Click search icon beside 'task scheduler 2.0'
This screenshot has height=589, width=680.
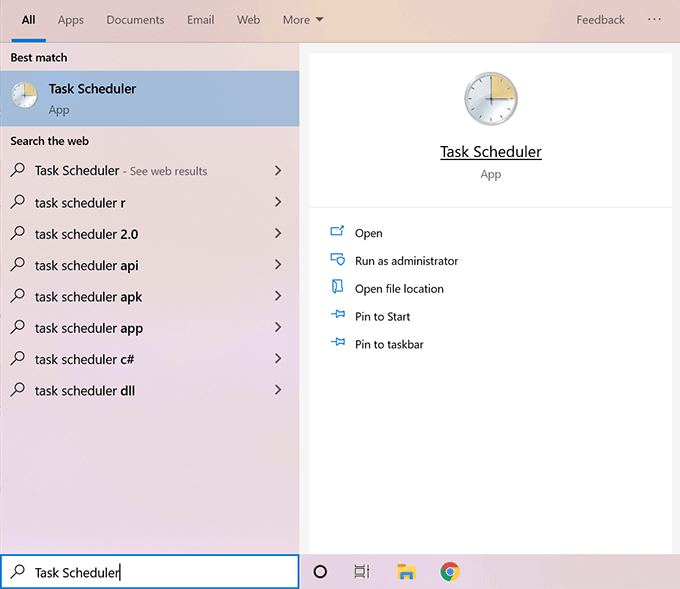pyautogui.click(x=17, y=233)
